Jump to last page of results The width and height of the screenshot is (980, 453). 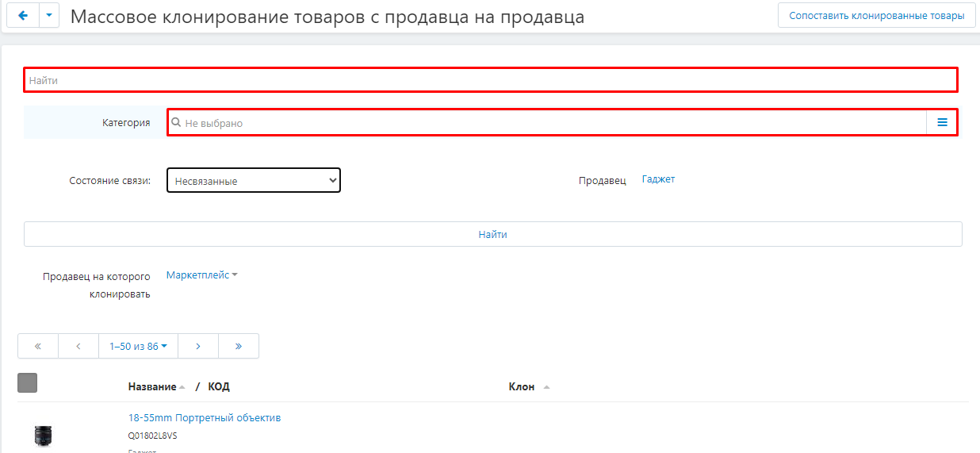pyautogui.click(x=239, y=346)
